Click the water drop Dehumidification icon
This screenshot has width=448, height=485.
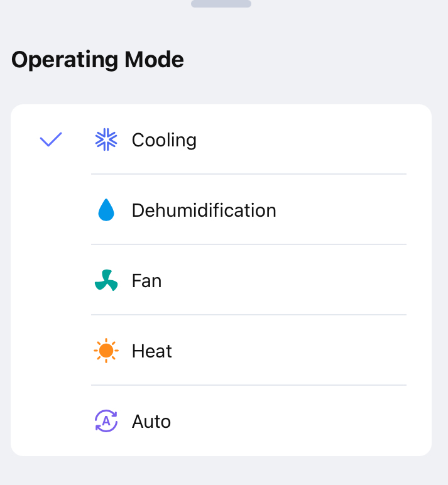pos(106,210)
